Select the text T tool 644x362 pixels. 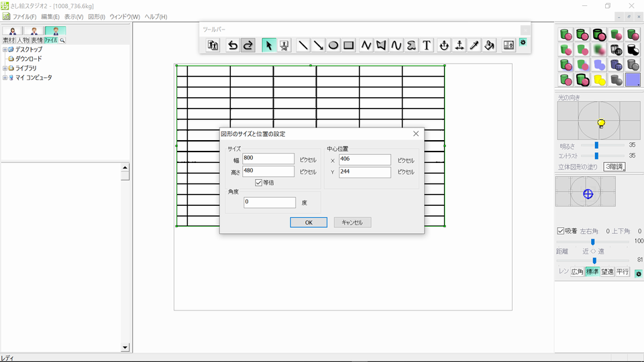[427, 45]
